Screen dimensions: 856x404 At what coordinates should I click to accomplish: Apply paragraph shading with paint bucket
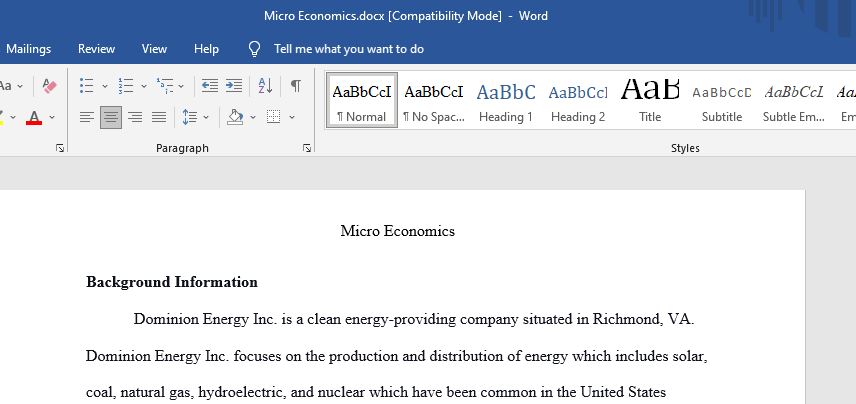(x=235, y=117)
